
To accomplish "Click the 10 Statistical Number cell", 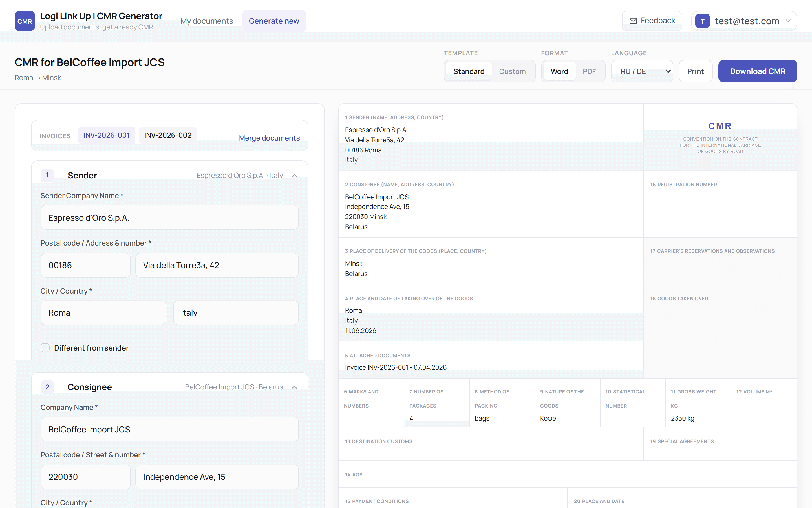I will click(632, 403).
